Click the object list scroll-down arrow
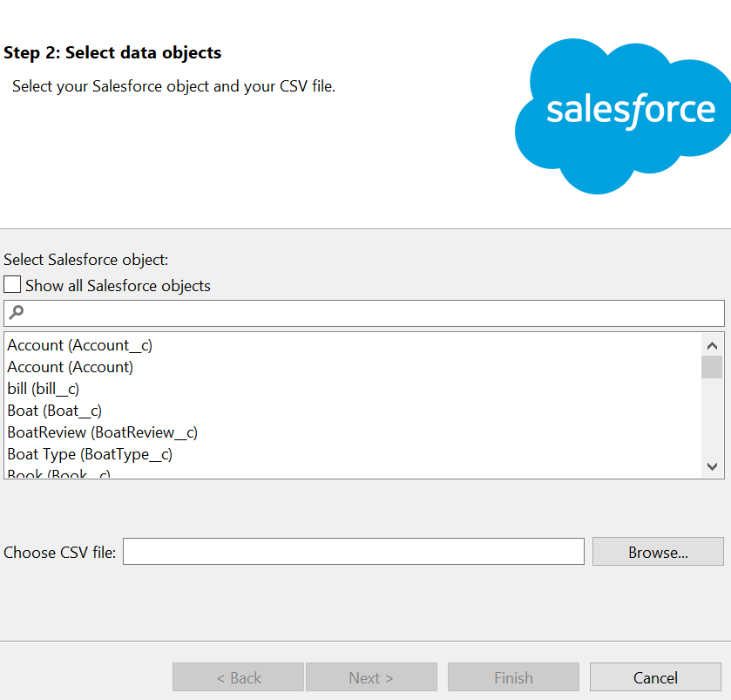This screenshot has width=731, height=700. tap(712, 466)
